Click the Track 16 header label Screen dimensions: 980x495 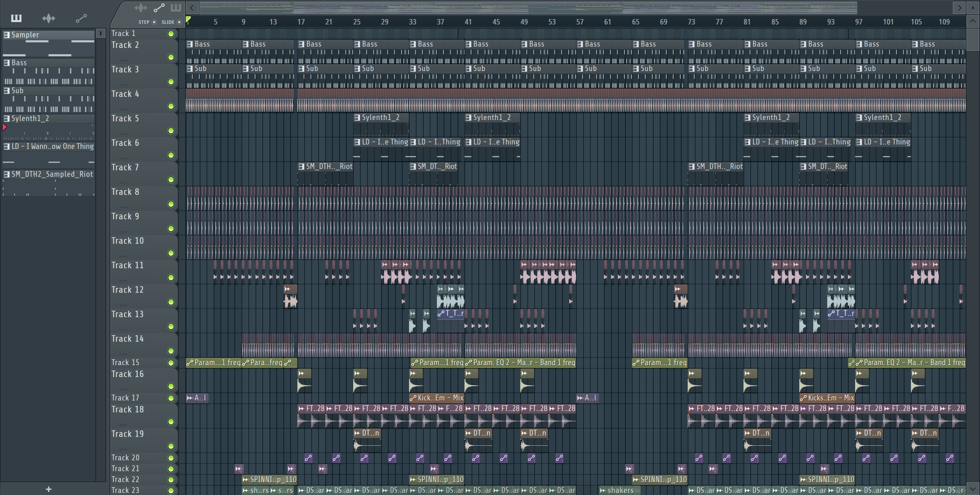[128, 374]
